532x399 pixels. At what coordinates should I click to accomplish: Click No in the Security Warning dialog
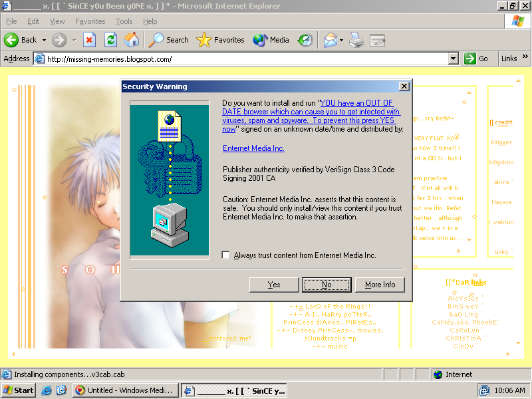327,285
